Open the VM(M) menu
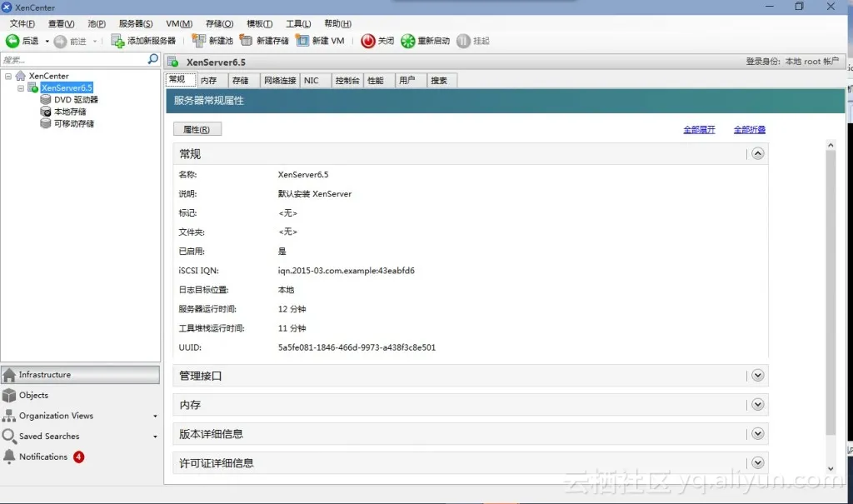853x504 pixels. pos(179,23)
